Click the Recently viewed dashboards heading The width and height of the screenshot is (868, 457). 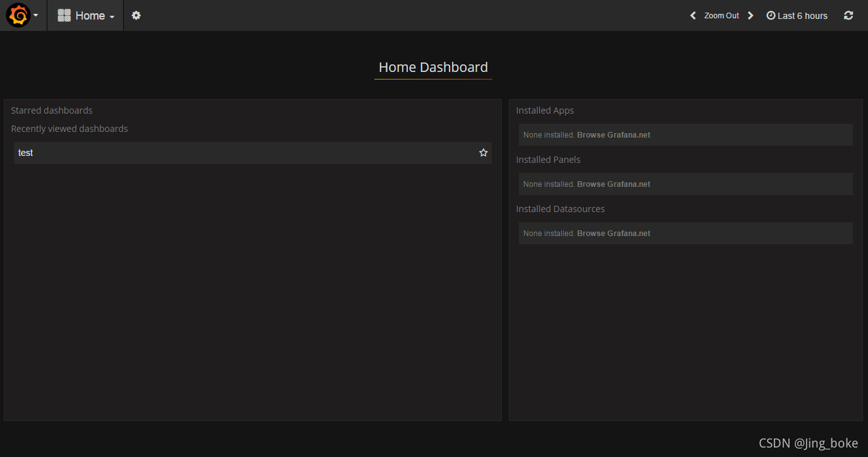(x=69, y=129)
